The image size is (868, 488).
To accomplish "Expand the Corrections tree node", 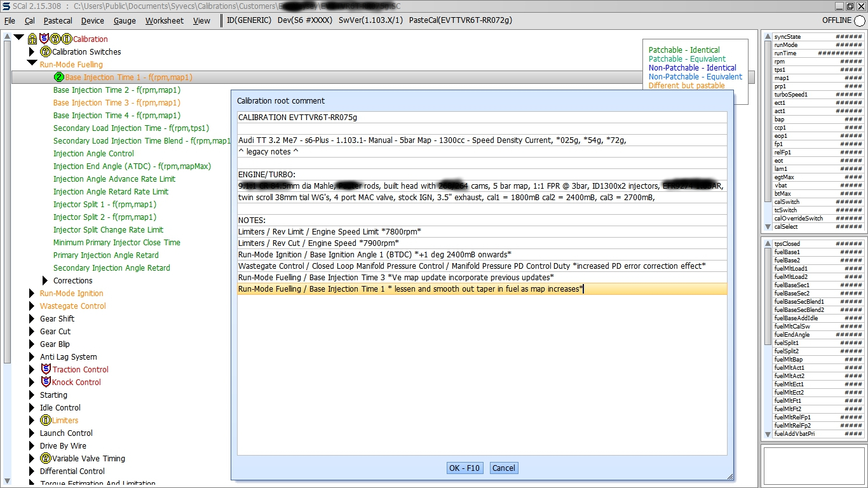I will tap(45, 280).
